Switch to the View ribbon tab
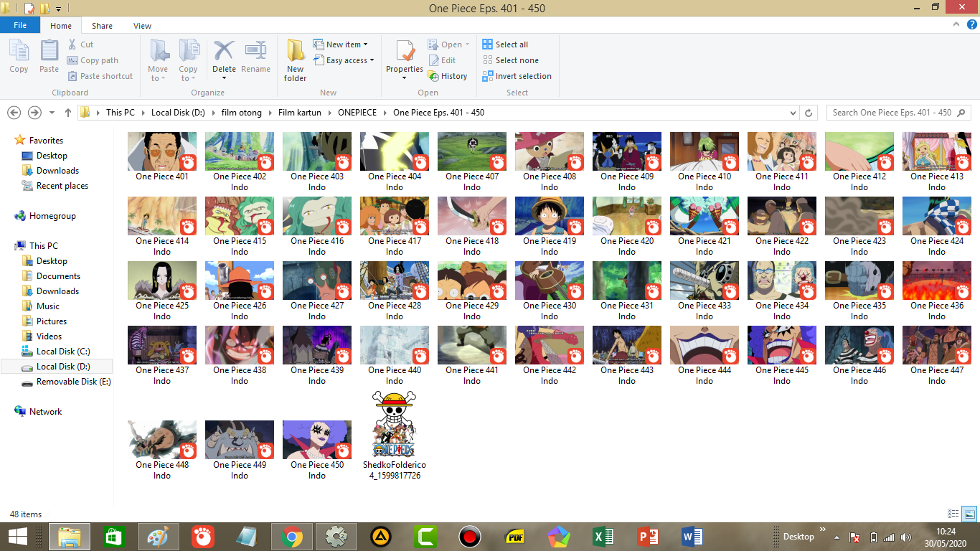The height and width of the screenshot is (551, 980). click(x=142, y=26)
